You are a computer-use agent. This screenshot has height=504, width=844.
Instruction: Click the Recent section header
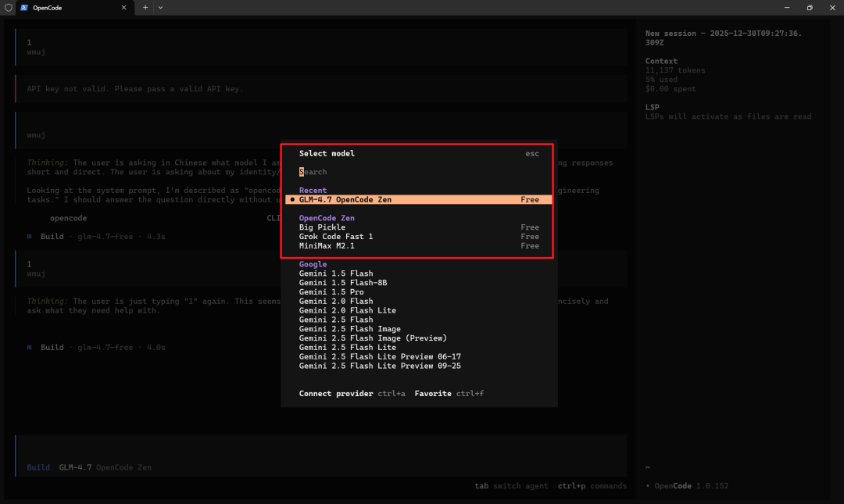(x=313, y=191)
